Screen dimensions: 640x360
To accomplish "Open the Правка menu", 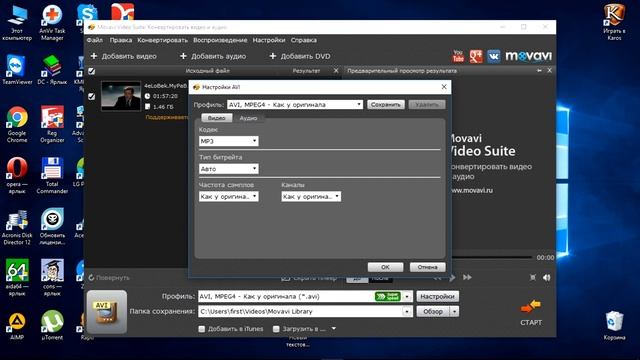I will (x=121, y=40).
